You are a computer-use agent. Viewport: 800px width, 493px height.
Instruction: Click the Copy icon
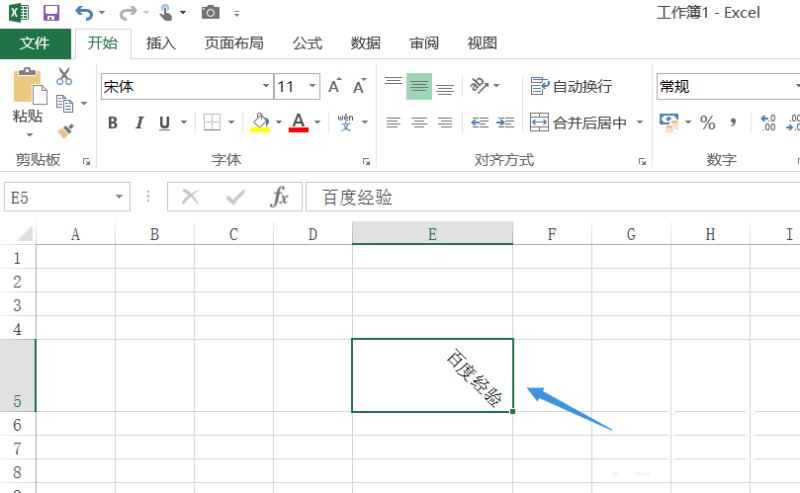pos(64,104)
